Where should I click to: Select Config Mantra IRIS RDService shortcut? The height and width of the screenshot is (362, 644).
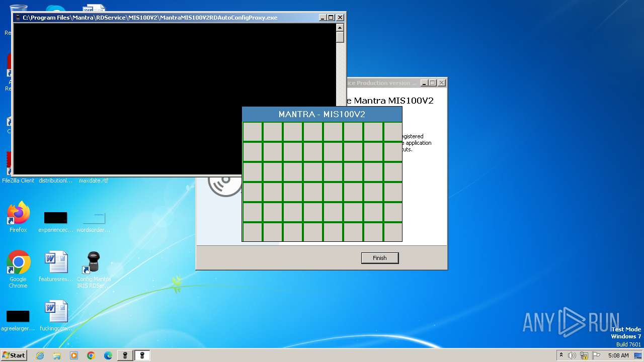click(94, 269)
